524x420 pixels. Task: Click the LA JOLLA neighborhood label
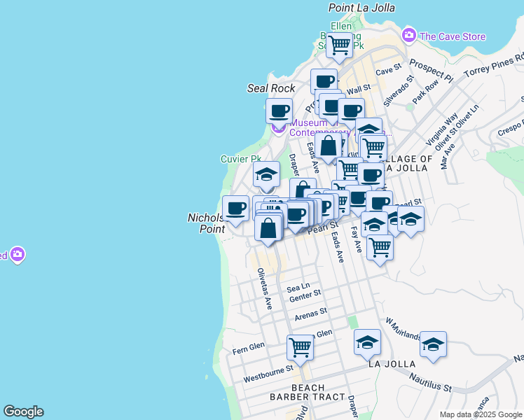coord(392,364)
